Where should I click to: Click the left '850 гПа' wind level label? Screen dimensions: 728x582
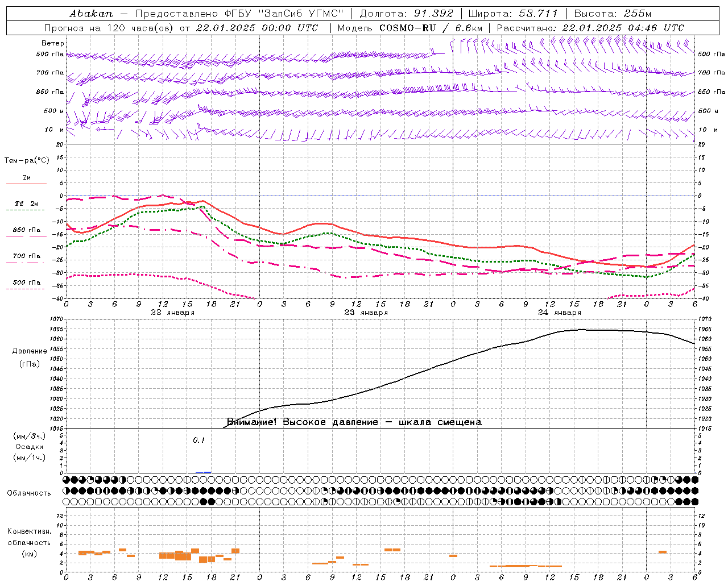pyautogui.click(x=50, y=92)
